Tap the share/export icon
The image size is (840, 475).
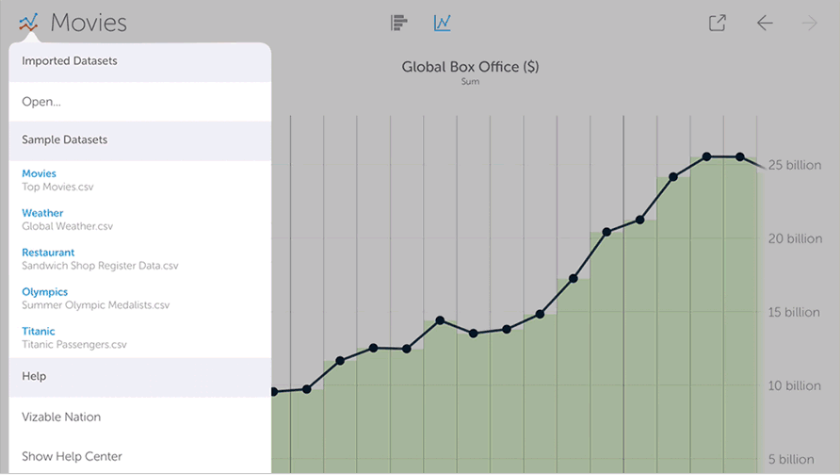click(717, 22)
